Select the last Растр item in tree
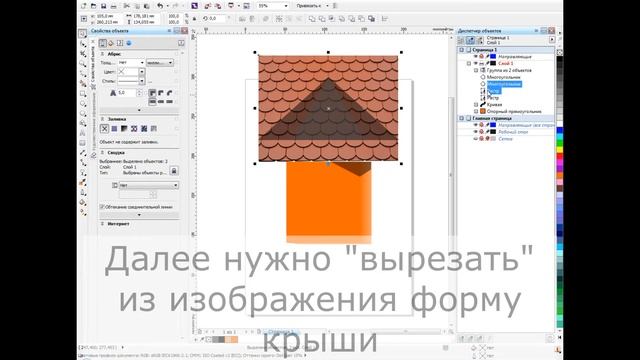This screenshot has width=640, height=360. pyautogui.click(x=493, y=98)
